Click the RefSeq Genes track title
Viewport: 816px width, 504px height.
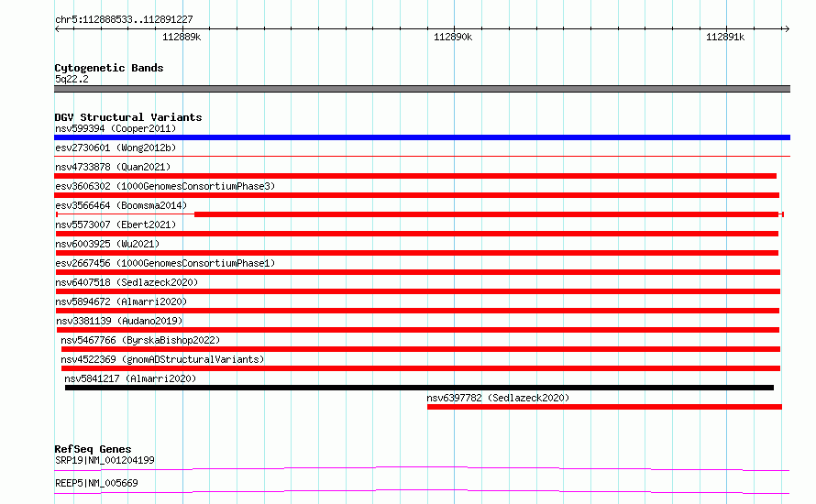[x=93, y=449]
